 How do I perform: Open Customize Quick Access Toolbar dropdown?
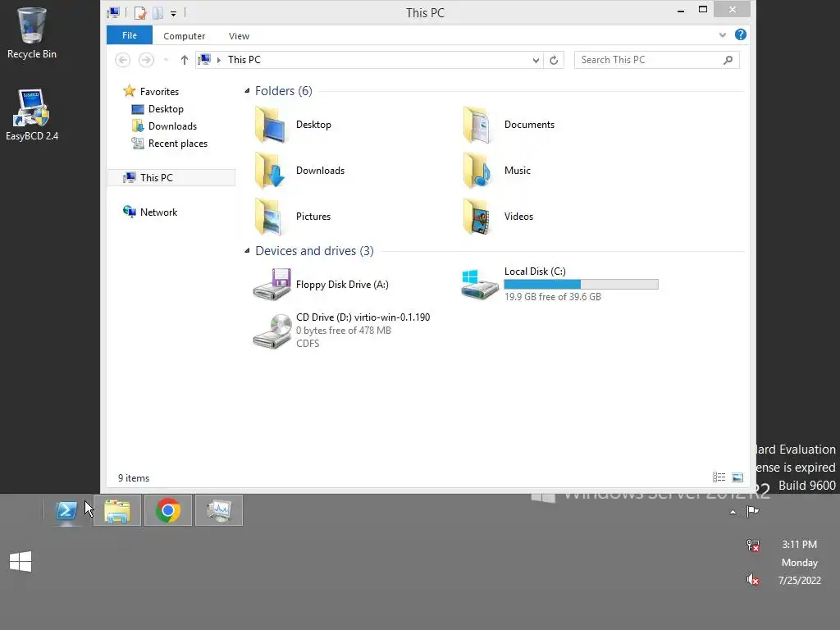click(x=174, y=13)
